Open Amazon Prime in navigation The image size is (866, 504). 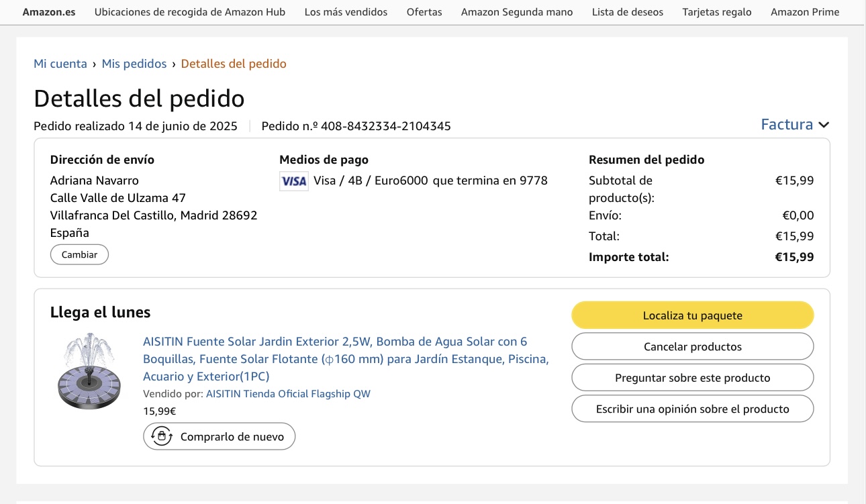point(805,12)
